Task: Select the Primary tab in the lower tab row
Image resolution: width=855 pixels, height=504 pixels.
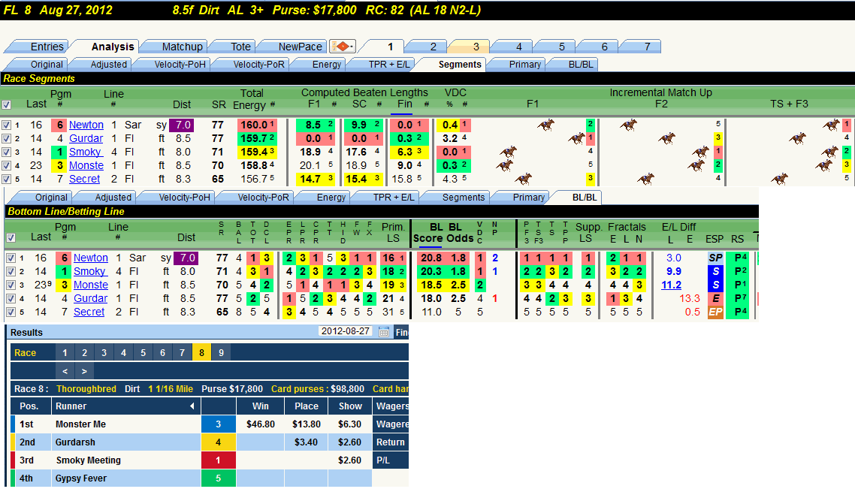Action: [528, 198]
